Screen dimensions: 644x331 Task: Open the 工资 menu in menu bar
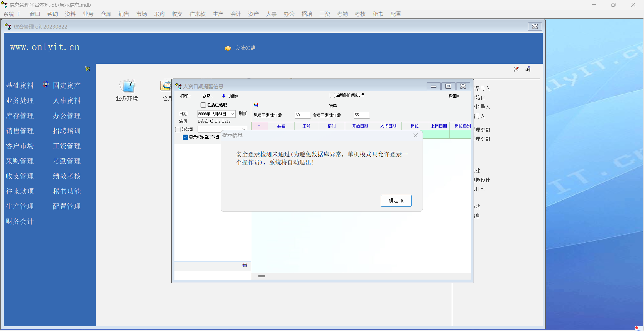click(x=324, y=14)
